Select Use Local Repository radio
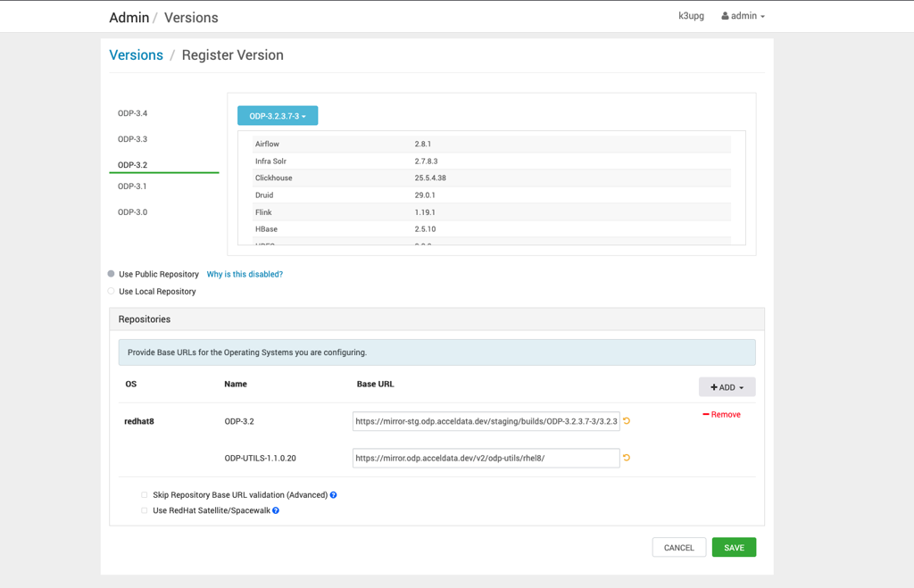This screenshot has width=914, height=588. point(112,291)
